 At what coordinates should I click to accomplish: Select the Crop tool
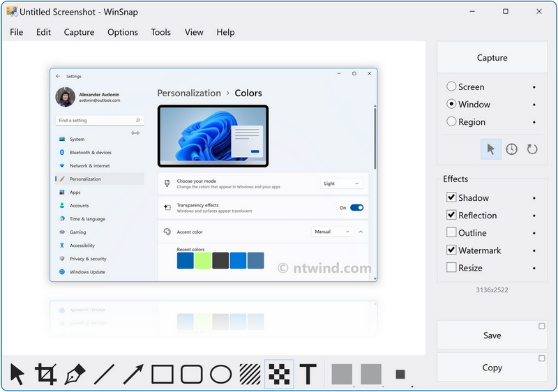(x=46, y=375)
